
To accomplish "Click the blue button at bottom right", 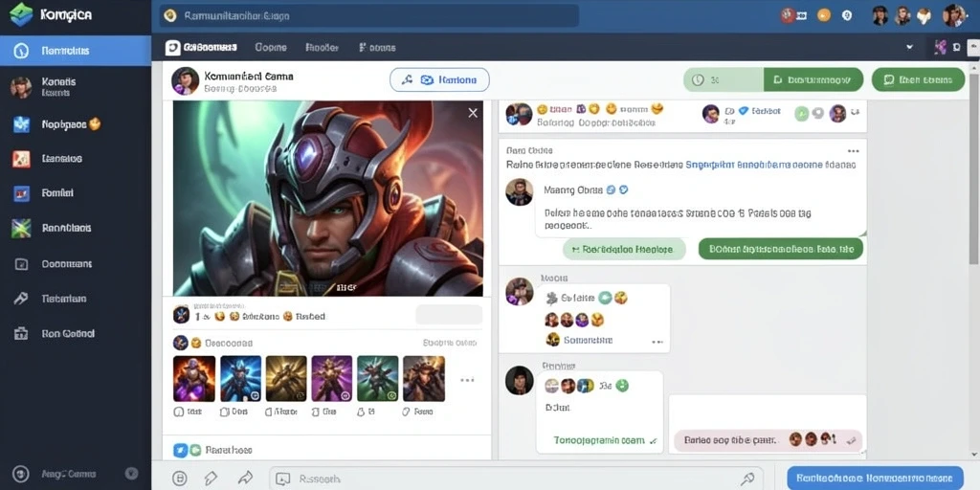I will pos(875,477).
